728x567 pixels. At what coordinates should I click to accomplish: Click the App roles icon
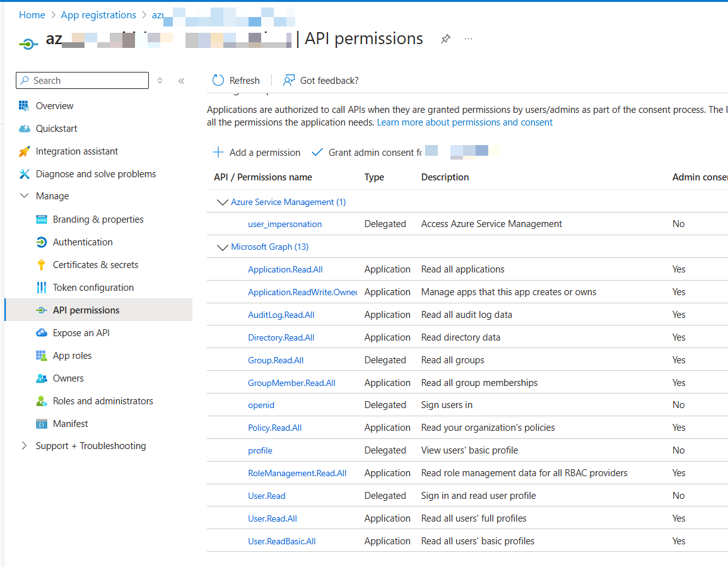click(42, 356)
